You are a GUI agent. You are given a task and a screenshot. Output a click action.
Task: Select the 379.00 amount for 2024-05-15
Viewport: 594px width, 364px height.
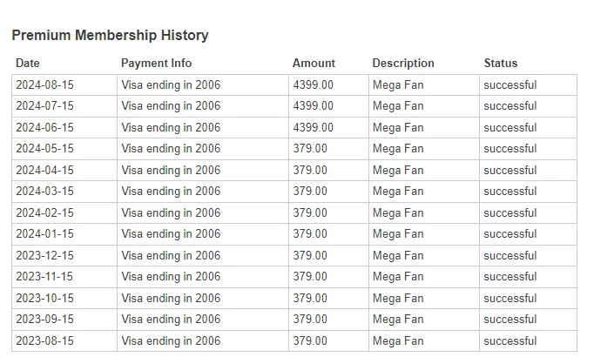click(x=310, y=149)
